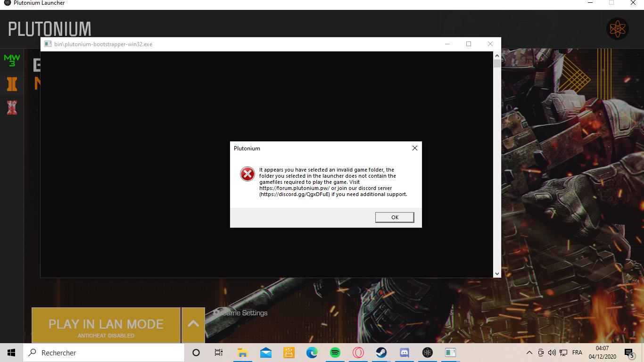The image size is (644, 362).
Task: Show hidden system tray icons
Action: click(529, 353)
